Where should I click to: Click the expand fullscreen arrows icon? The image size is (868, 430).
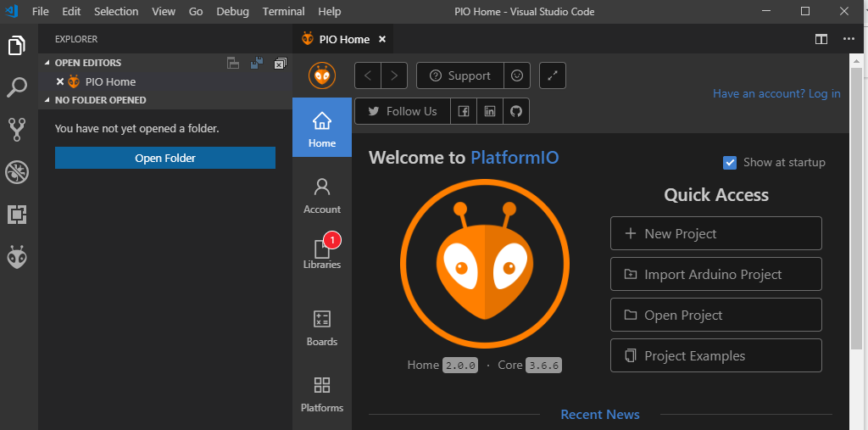(x=553, y=76)
